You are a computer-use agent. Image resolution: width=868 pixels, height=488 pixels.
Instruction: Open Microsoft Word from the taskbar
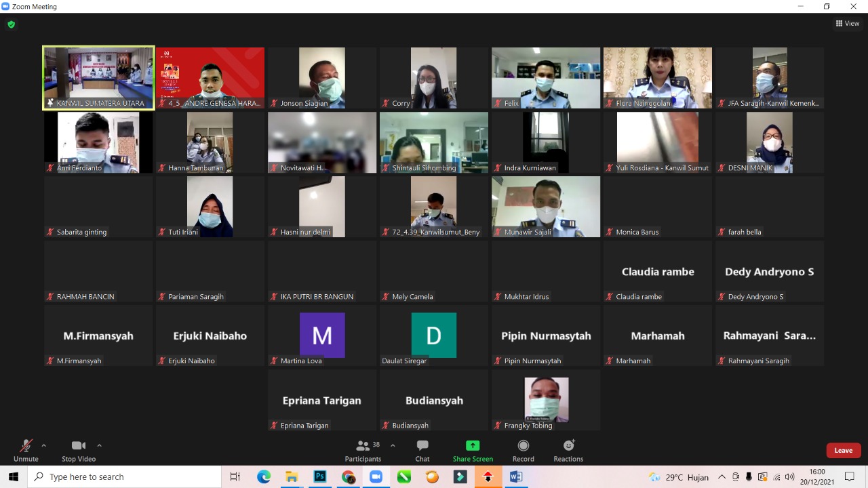point(516,477)
